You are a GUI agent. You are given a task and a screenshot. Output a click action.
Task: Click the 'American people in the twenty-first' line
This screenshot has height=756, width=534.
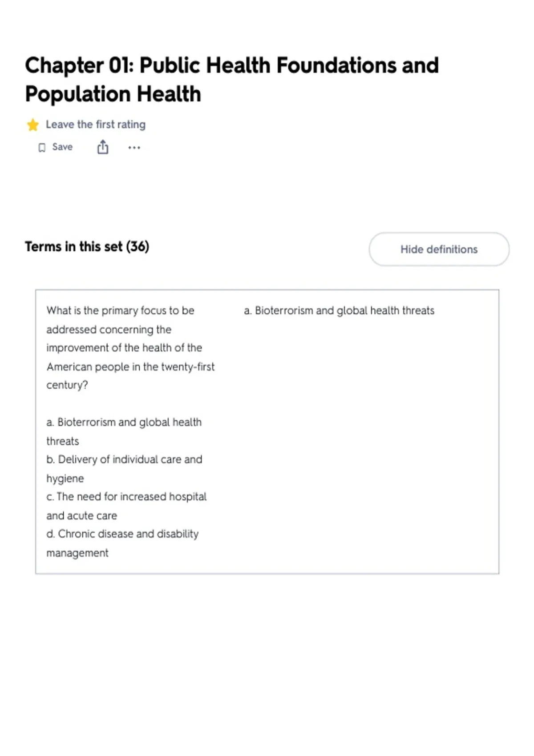pos(130,367)
